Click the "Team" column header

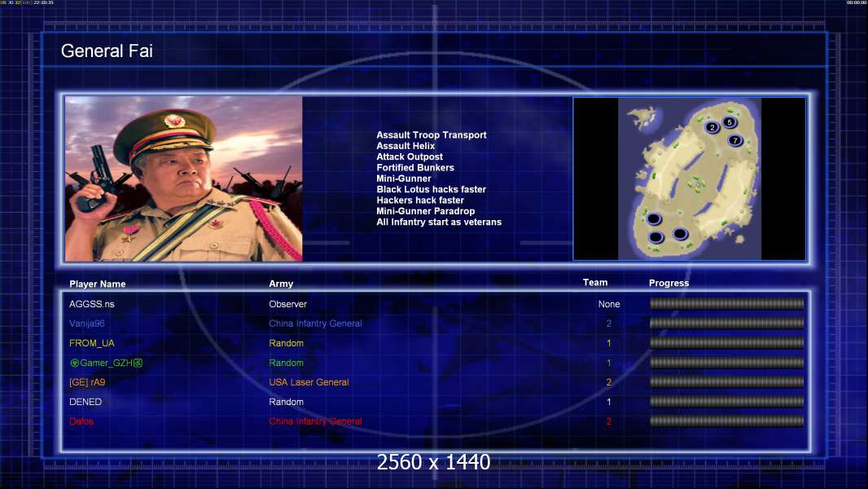tap(595, 283)
